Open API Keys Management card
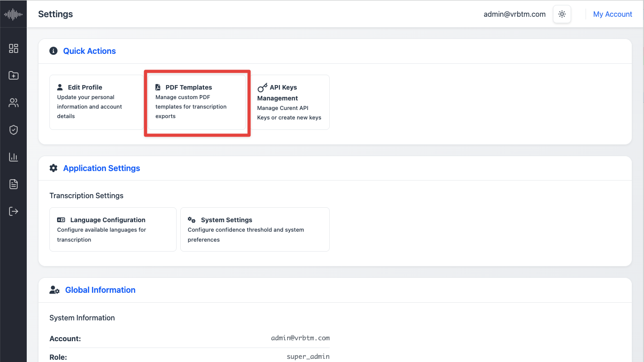The width and height of the screenshot is (644, 362). tap(289, 102)
